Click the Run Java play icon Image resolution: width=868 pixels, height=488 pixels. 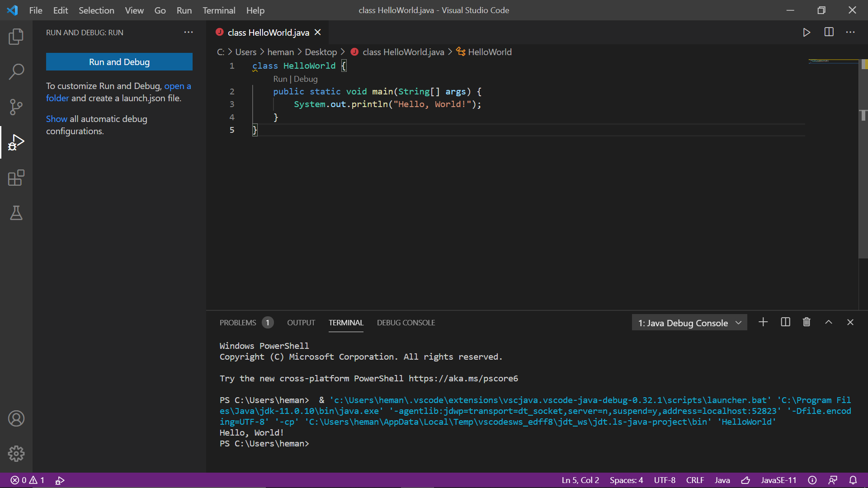[807, 33]
